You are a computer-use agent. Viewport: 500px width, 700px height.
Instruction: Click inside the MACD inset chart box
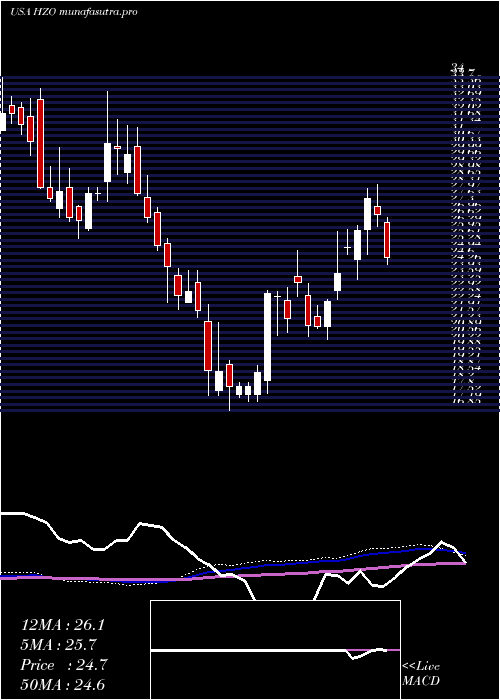[x=275, y=650]
